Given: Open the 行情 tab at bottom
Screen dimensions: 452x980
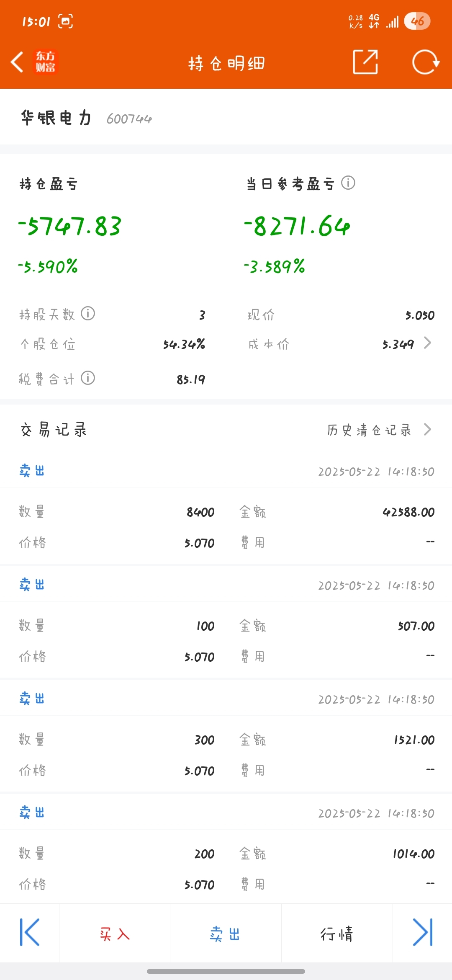Looking at the screenshot, I should [x=337, y=934].
